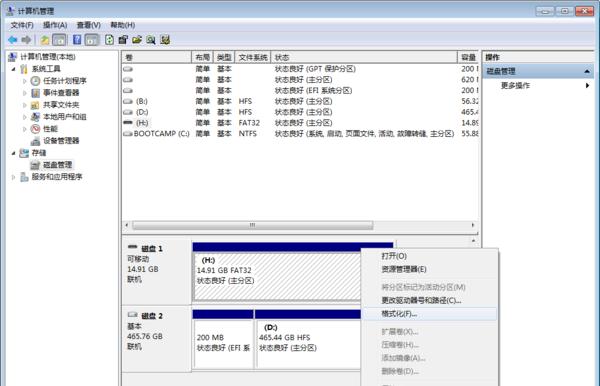
Task: Open the 帮助(H) menu
Action: [122, 25]
